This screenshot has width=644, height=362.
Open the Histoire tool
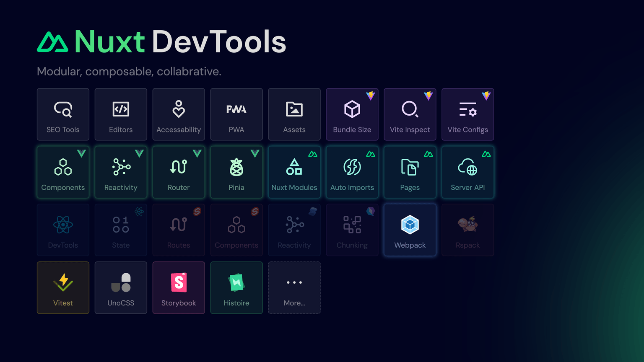236,287
